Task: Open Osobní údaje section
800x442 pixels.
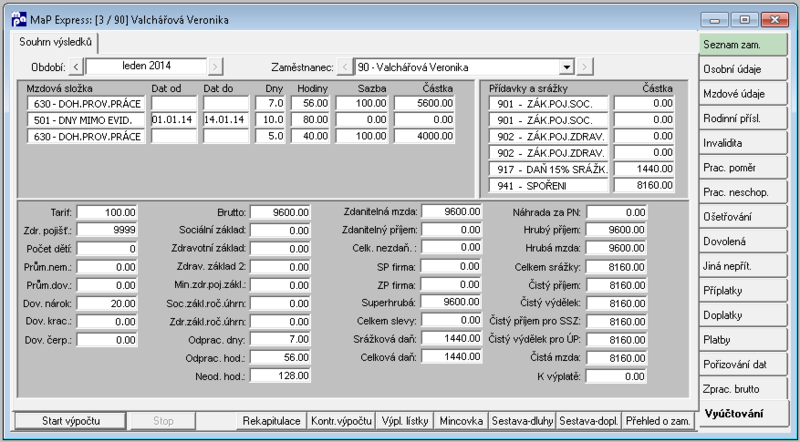Action: point(743,69)
